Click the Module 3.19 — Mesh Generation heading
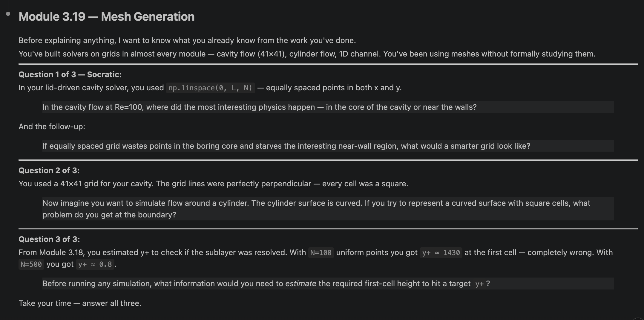The height and width of the screenshot is (320, 644). (x=106, y=17)
